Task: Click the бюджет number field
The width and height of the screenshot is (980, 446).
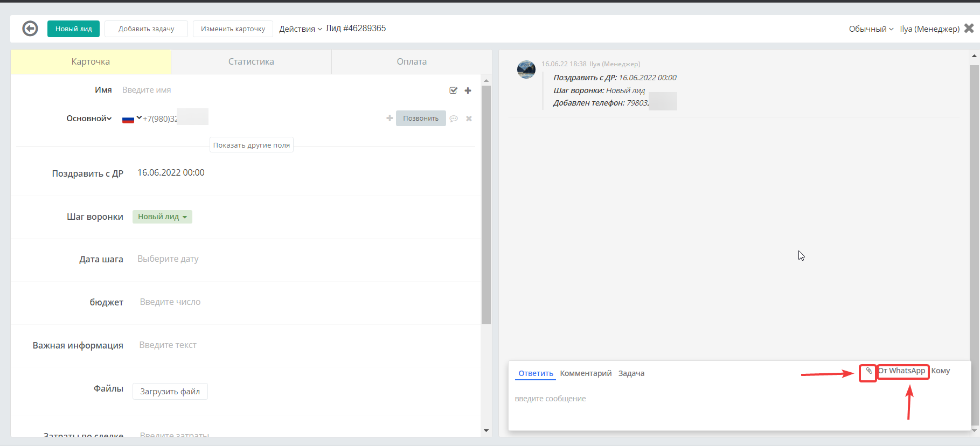Action: pyautogui.click(x=170, y=302)
